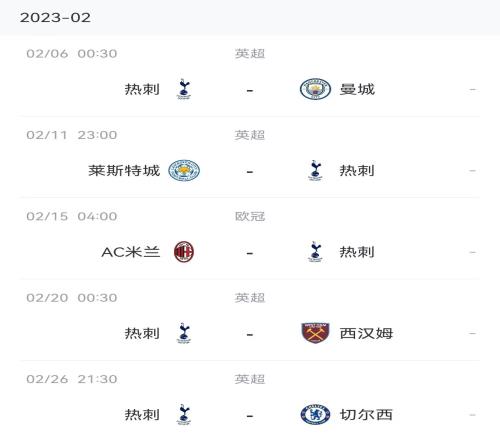Click the 欧冠 competition label
Screen dimensions: 500x440
coord(250,216)
